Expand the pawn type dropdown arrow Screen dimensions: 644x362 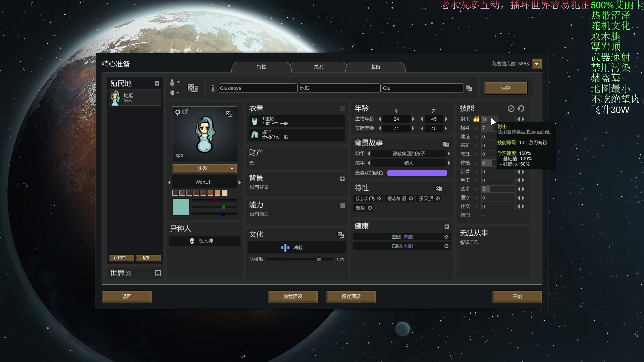[178, 82]
